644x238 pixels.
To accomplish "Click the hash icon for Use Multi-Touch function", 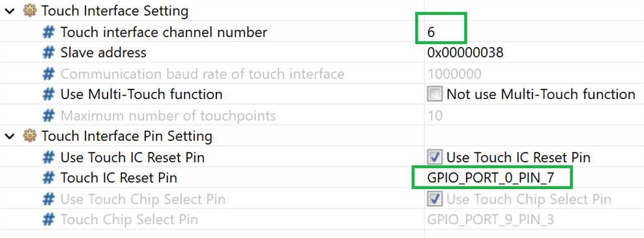I will coord(49,95).
